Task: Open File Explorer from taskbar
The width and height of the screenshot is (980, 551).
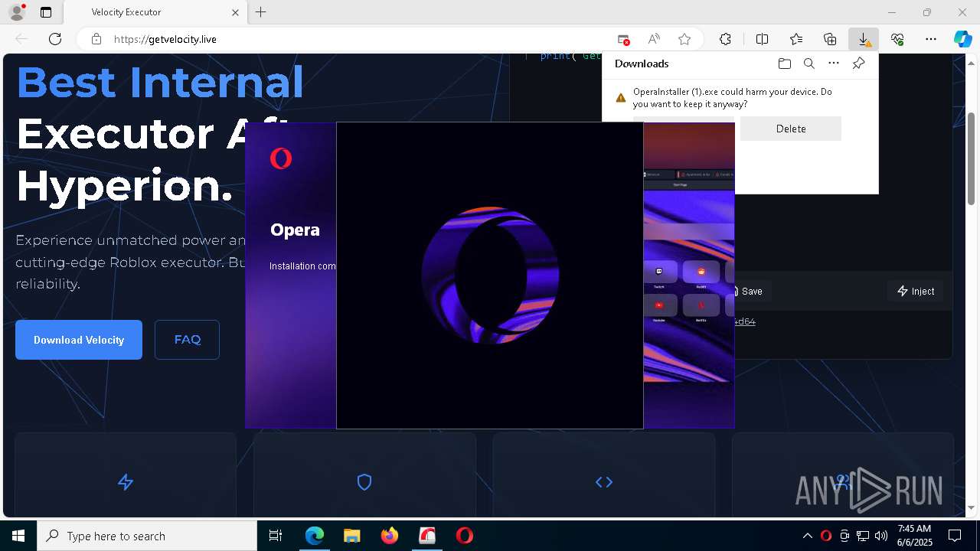Action: 351,536
